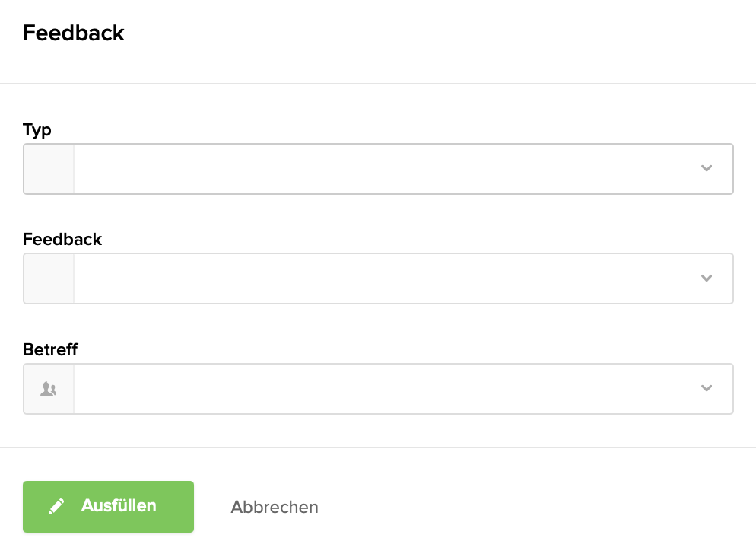
Task: Click the blank icon box in the Typ field
Action: [x=49, y=169]
